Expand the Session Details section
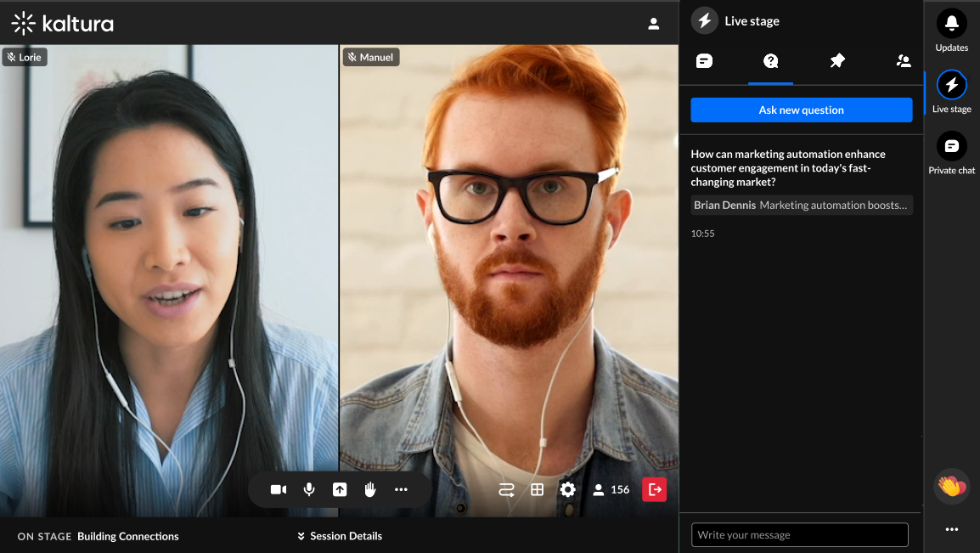Image resolution: width=980 pixels, height=553 pixels. [x=340, y=536]
